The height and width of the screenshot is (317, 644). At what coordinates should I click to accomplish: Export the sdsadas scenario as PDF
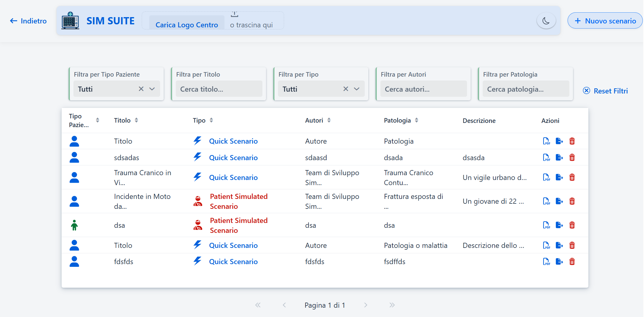[546, 157]
